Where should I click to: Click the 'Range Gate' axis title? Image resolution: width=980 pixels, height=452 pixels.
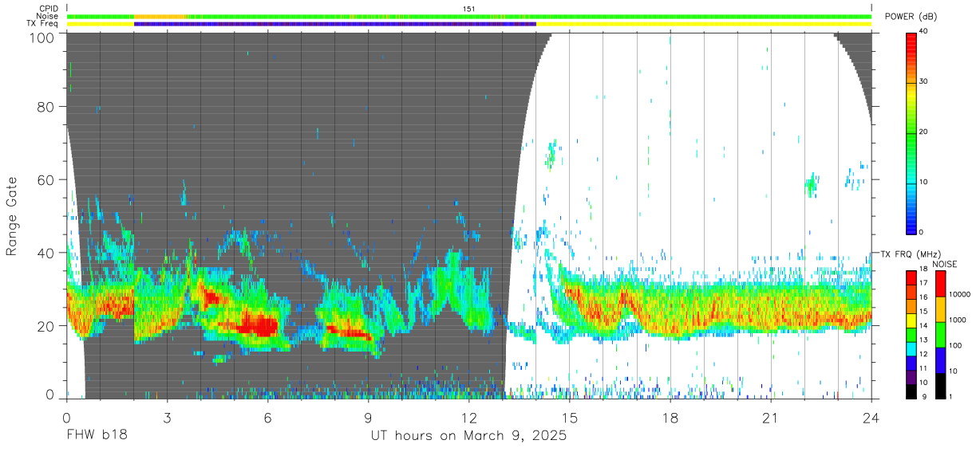click(x=12, y=216)
